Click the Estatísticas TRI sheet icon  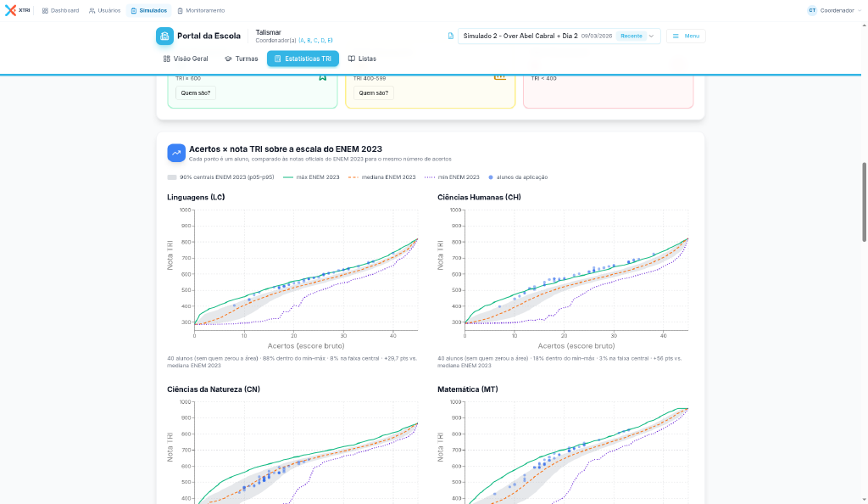278,59
